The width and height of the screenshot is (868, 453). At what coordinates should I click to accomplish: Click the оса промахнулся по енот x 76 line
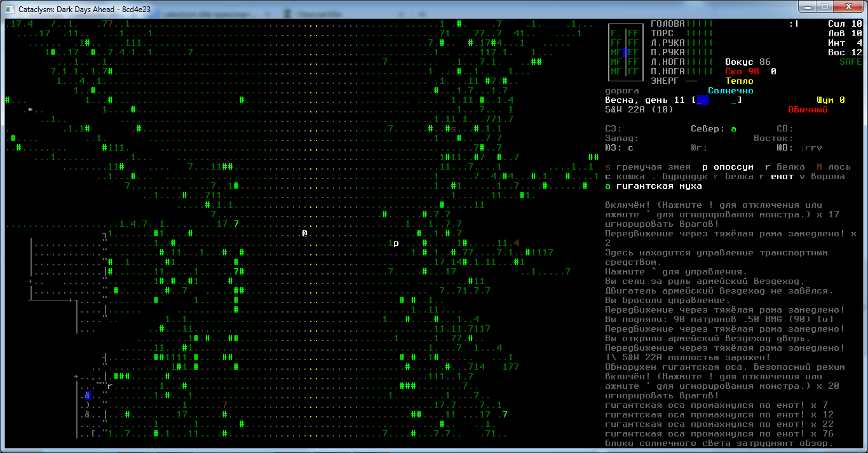tap(719, 433)
